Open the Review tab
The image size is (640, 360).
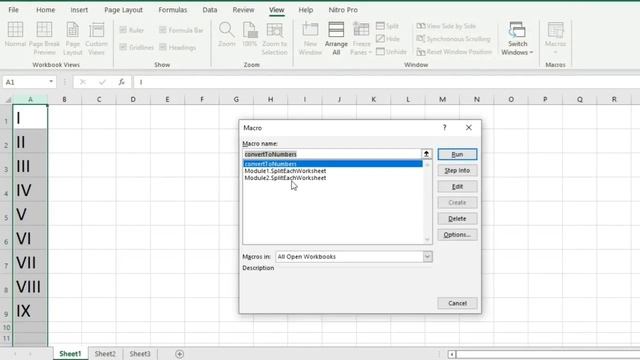pyautogui.click(x=243, y=9)
